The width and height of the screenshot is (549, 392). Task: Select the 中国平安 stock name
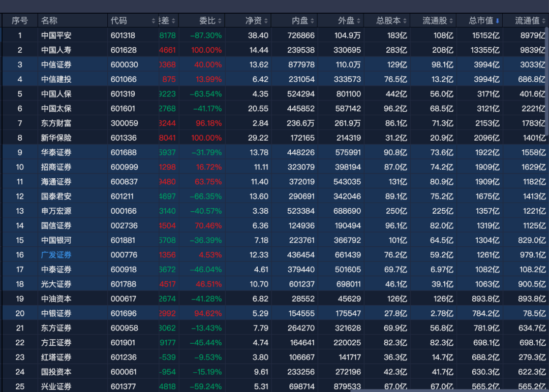[56, 35]
